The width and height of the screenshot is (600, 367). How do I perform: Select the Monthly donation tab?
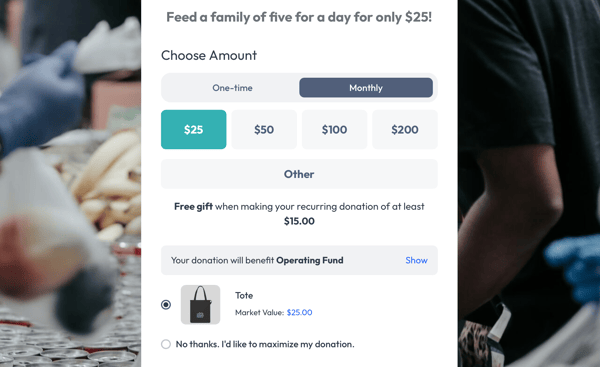click(x=366, y=88)
